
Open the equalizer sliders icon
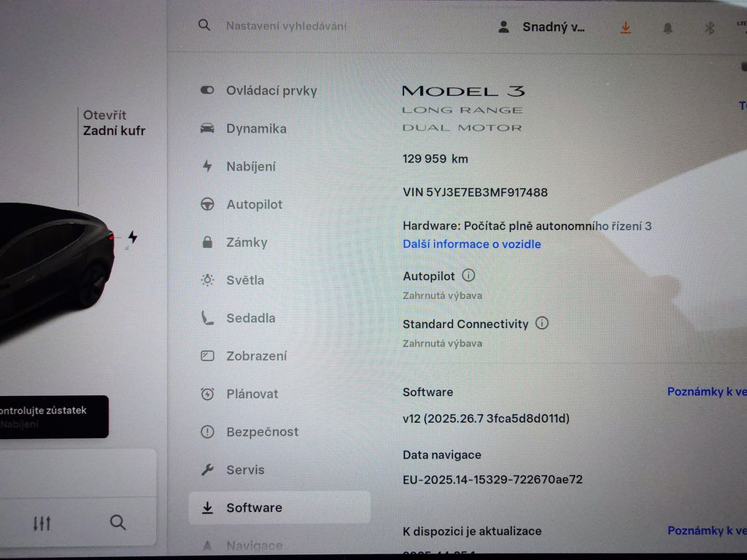42,524
